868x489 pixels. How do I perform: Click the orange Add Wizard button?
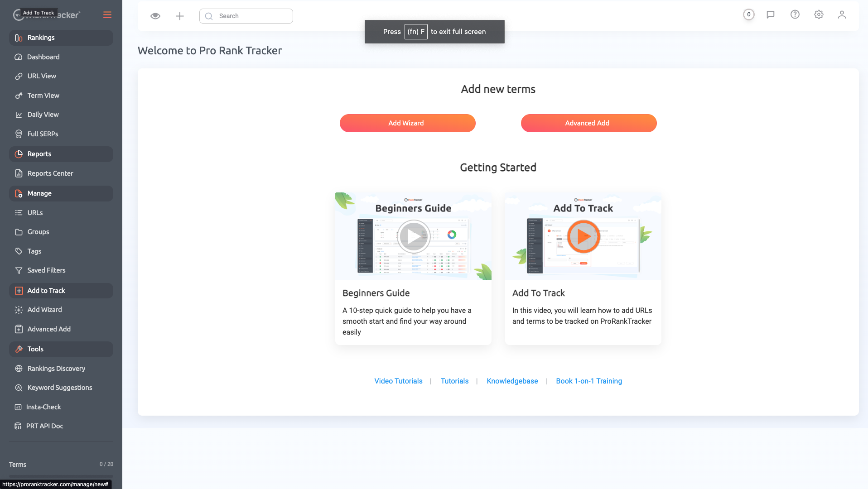[407, 123]
